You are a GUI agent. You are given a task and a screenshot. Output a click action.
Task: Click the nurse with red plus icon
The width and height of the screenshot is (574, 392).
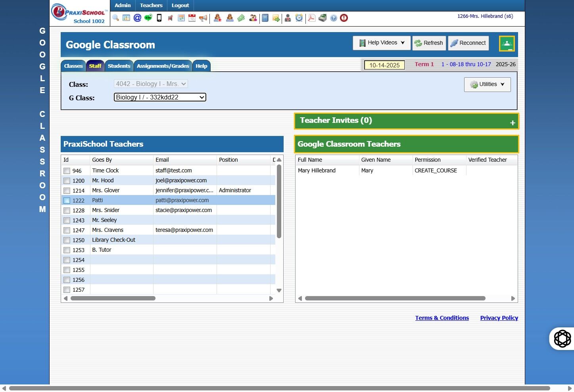[217, 18]
